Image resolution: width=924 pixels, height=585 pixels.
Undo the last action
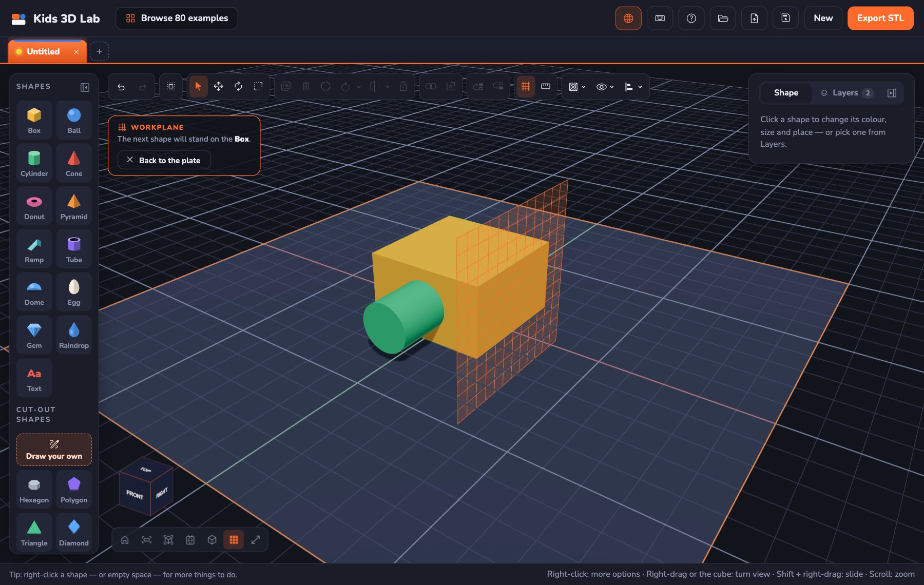[121, 87]
